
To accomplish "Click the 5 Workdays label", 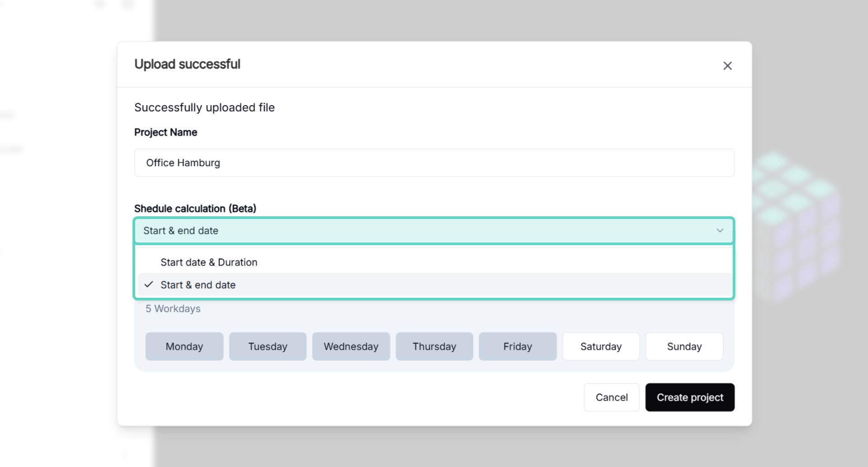I will pyautogui.click(x=173, y=309).
